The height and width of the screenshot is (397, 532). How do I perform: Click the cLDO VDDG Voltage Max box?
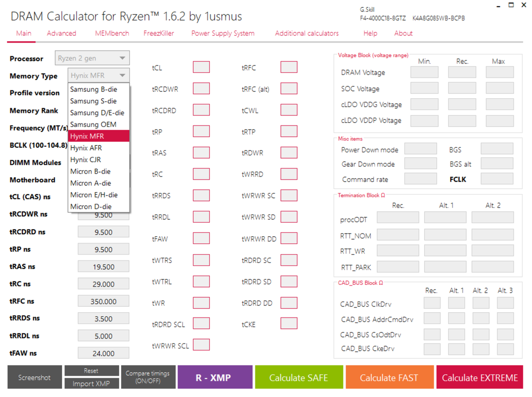click(500, 104)
